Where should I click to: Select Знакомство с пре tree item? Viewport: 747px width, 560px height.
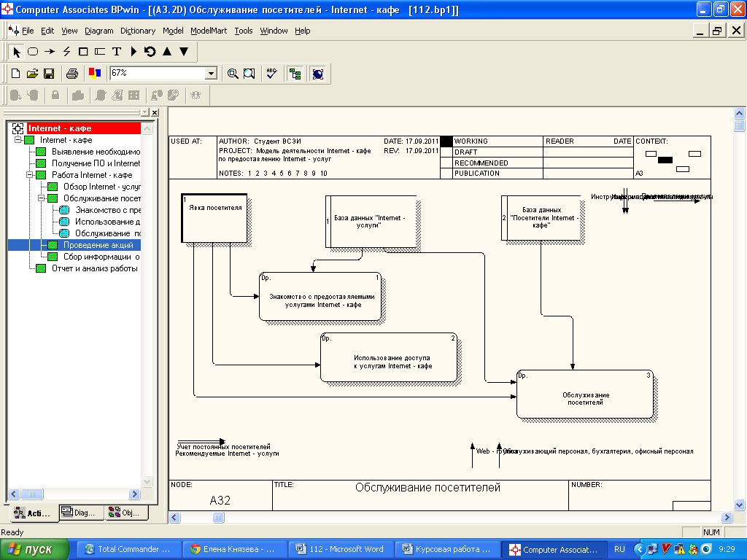click(x=108, y=210)
